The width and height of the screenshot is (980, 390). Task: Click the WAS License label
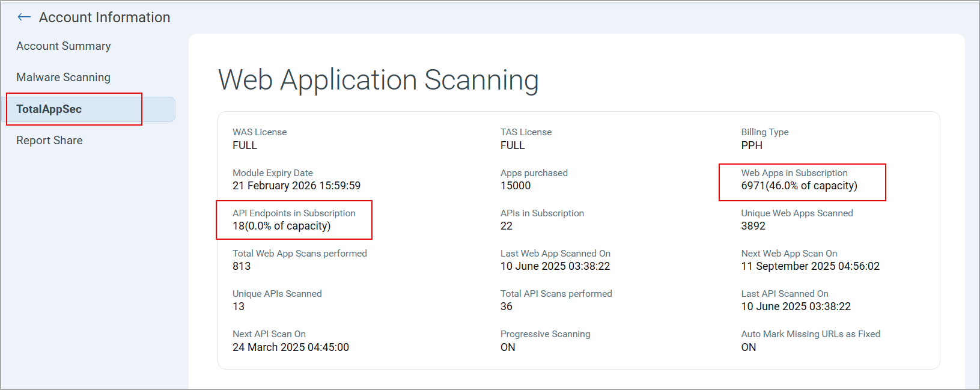pos(260,132)
